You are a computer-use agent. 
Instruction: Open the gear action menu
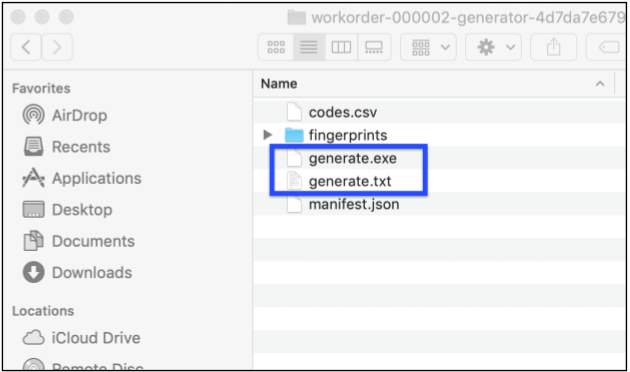point(493,47)
